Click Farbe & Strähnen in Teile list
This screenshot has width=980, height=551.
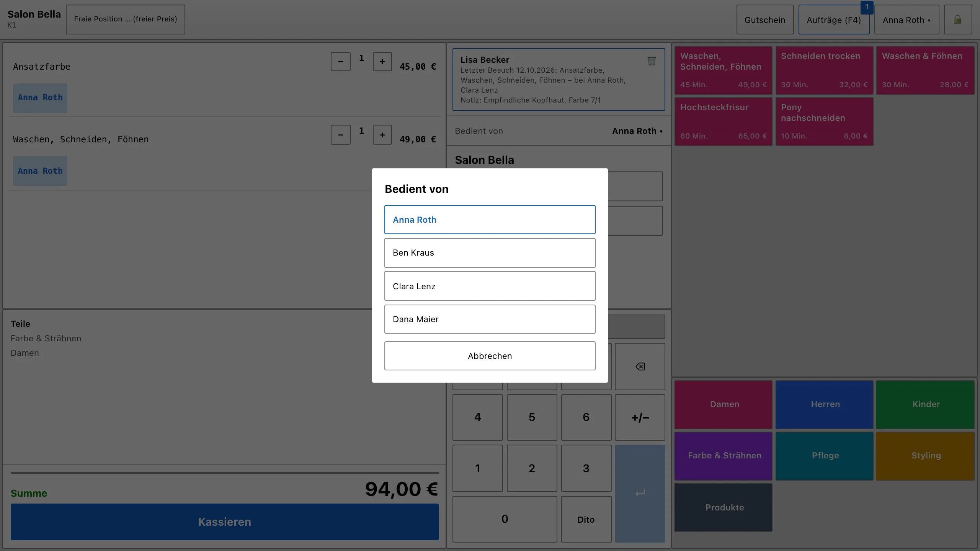(x=46, y=338)
